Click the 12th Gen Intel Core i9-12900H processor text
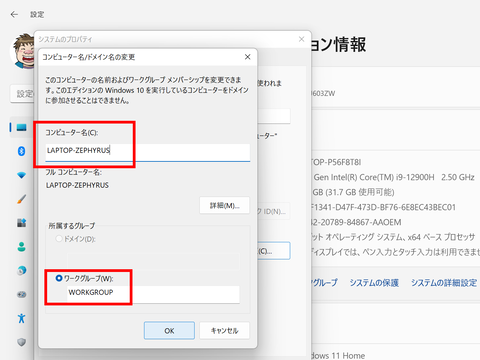The height and width of the screenshot is (360, 480). pyautogui.click(x=394, y=177)
